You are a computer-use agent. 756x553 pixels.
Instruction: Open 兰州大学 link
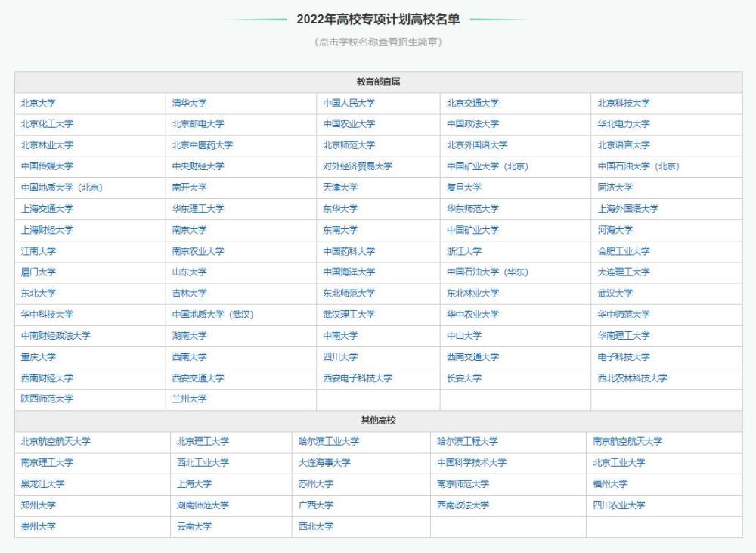coord(190,399)
